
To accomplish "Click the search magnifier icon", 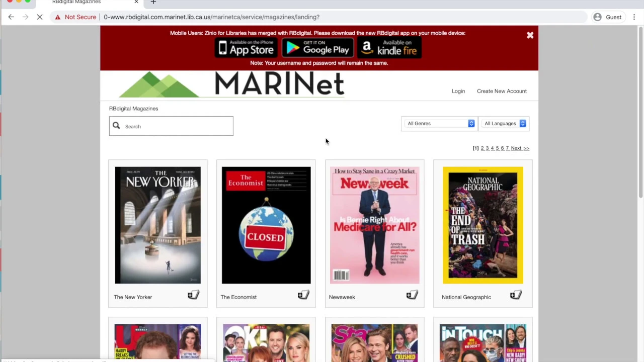I will (x=116, y=126).
